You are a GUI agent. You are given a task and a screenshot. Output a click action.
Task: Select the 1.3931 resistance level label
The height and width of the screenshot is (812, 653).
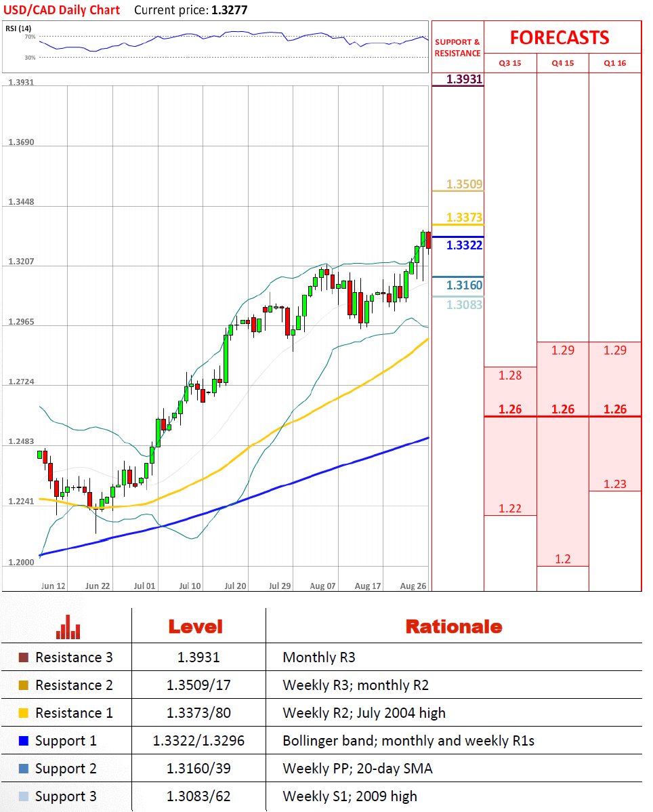[464, 79]
